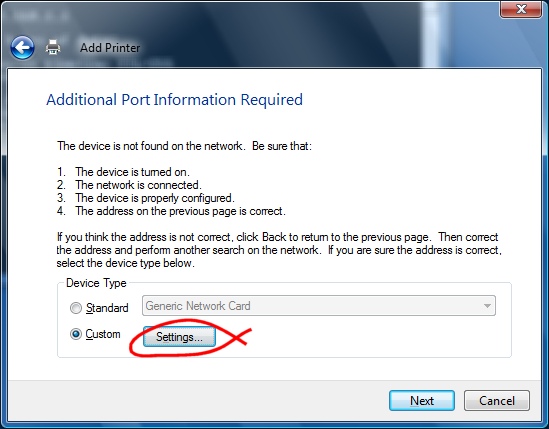Click the Add Printer title text
Screen dimensions: 549x429
pos(110,48)
